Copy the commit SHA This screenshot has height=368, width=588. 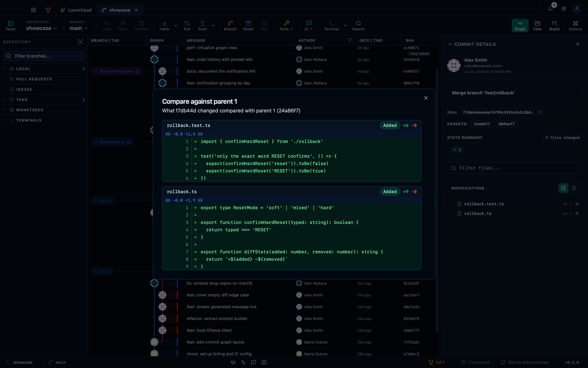[x=539, y=112]
